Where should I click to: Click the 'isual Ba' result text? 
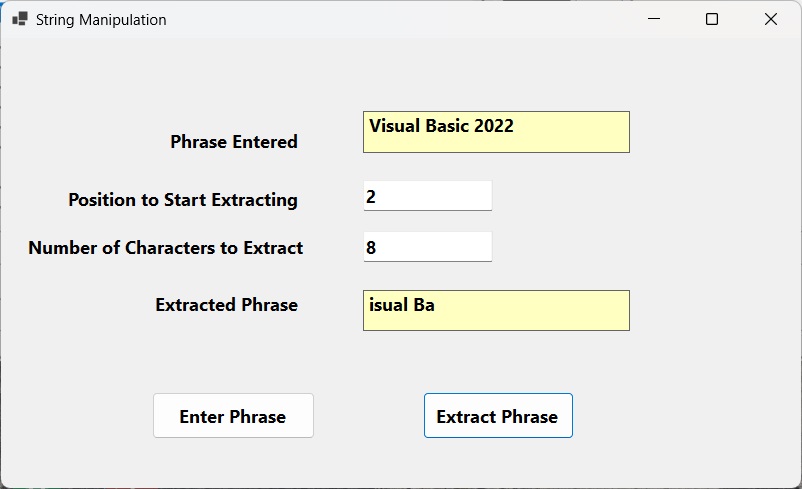click(402, 305)
